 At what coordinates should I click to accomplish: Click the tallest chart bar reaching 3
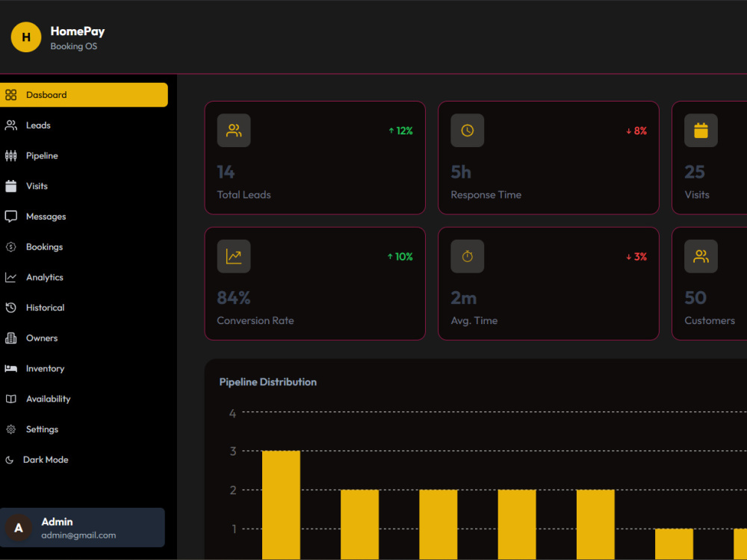coord(281,505)
